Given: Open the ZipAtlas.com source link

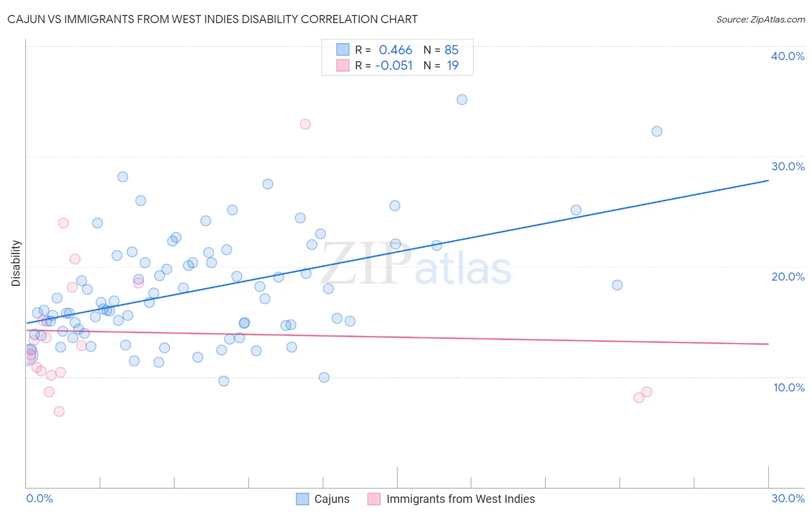Looking at the screenshot, I should tap(761, 19).
